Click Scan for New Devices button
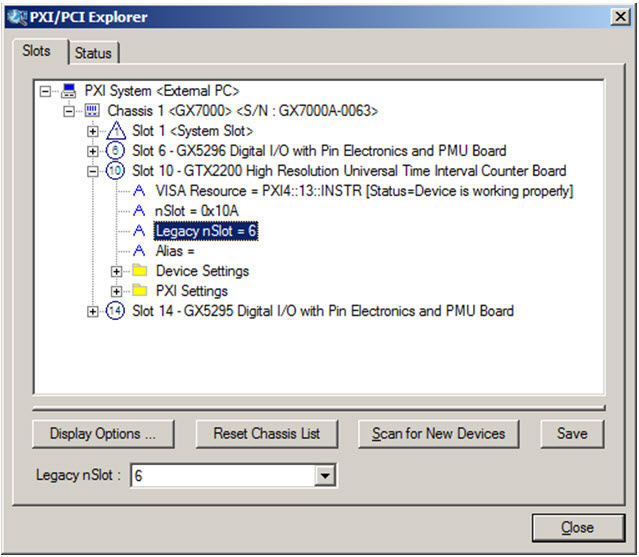 (x=438, y=434)
